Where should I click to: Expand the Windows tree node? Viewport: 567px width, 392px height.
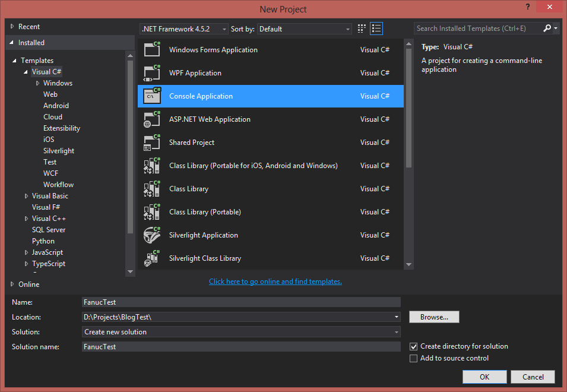[x=37, y=83]
